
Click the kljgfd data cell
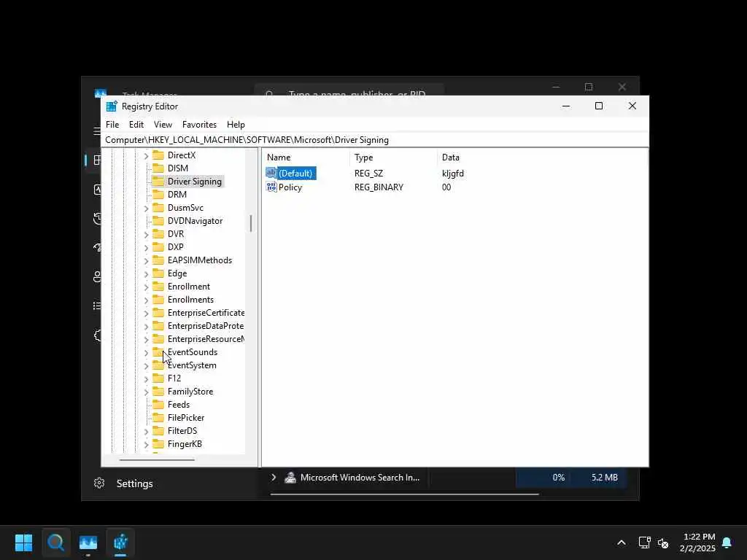click(452, 174)
